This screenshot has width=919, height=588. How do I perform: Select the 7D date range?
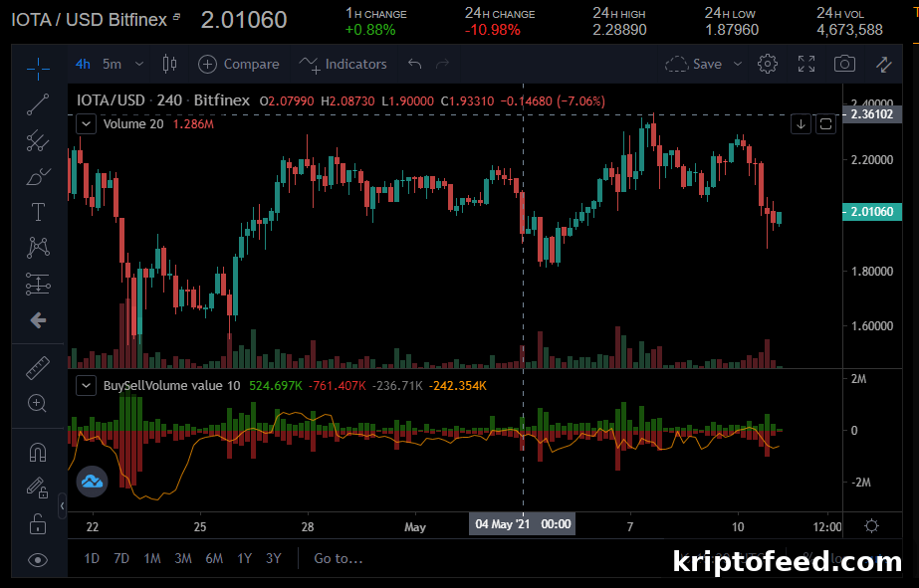[121, 559]
